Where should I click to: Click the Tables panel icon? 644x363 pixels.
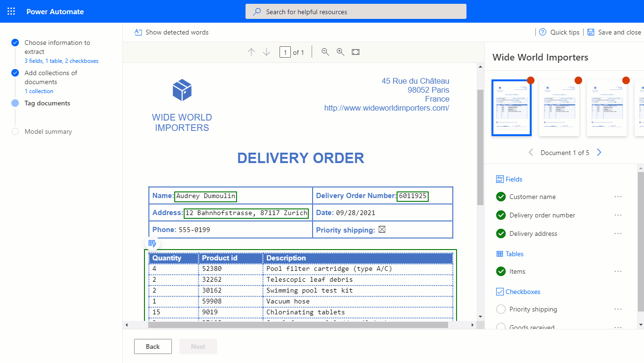pyautogui.click(x=499, y=254)
